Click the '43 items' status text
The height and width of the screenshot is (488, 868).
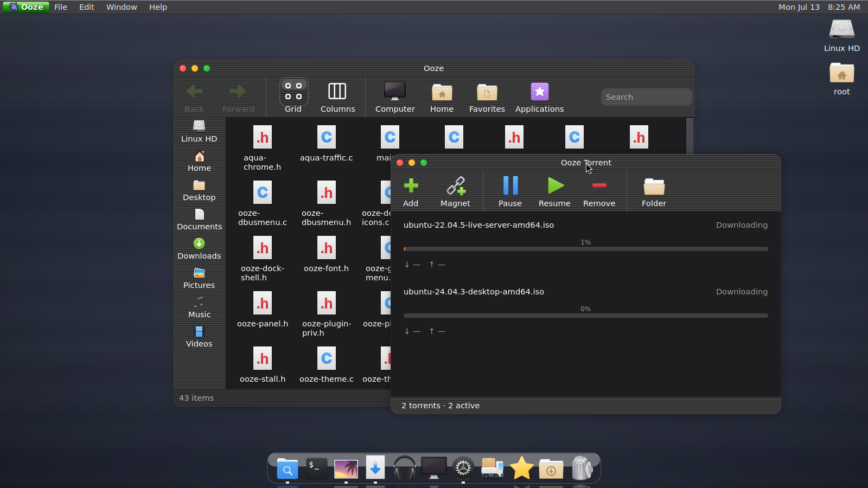[196, 398]
